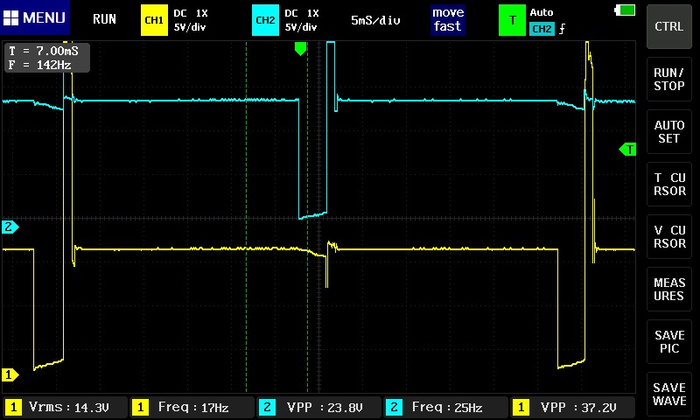The height and width of the screenshot is (420, 700).
Task: Enable the V CURSOR voltage cursor
Action: click(669, 235)
